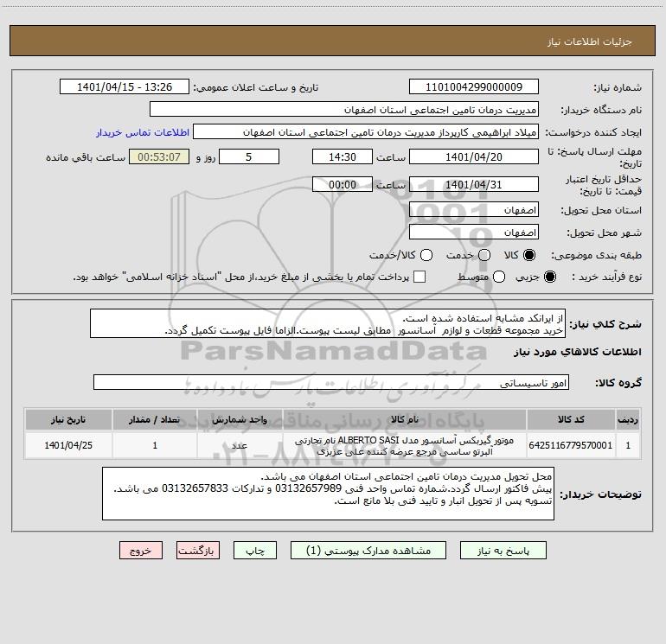
Task: Click the deadline time field 14:30
Action: [x=343, y=156]
